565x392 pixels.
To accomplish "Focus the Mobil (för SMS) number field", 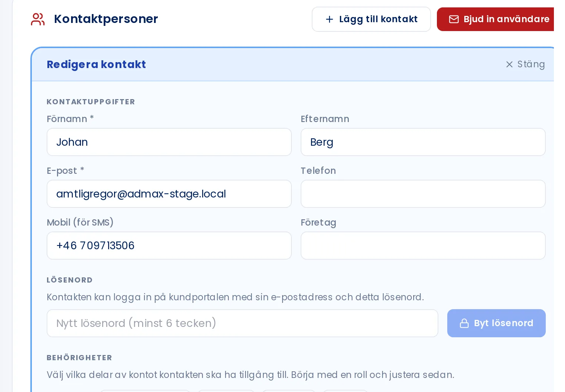I will (x=169, y=246).
